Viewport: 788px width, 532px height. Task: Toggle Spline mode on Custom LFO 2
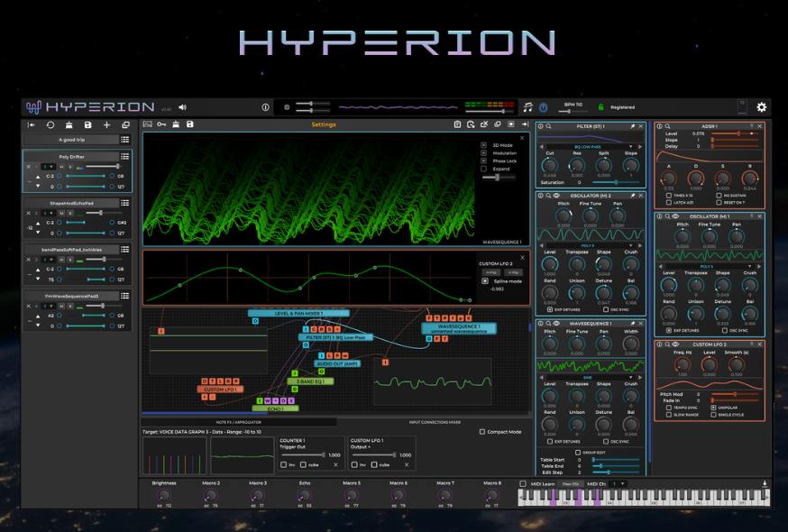(x=485, y=281)
